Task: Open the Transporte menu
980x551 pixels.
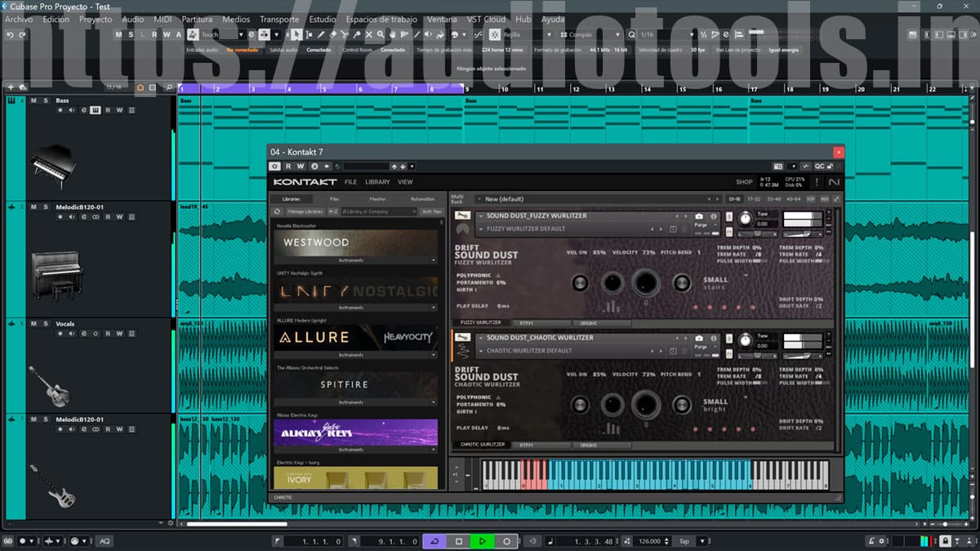Action: [279, 19]
